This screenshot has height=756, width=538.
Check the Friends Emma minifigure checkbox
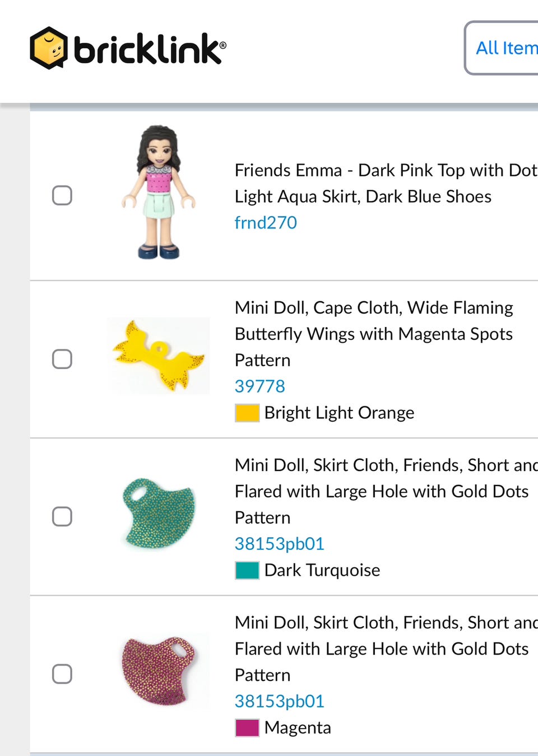(x=62, y=195)
